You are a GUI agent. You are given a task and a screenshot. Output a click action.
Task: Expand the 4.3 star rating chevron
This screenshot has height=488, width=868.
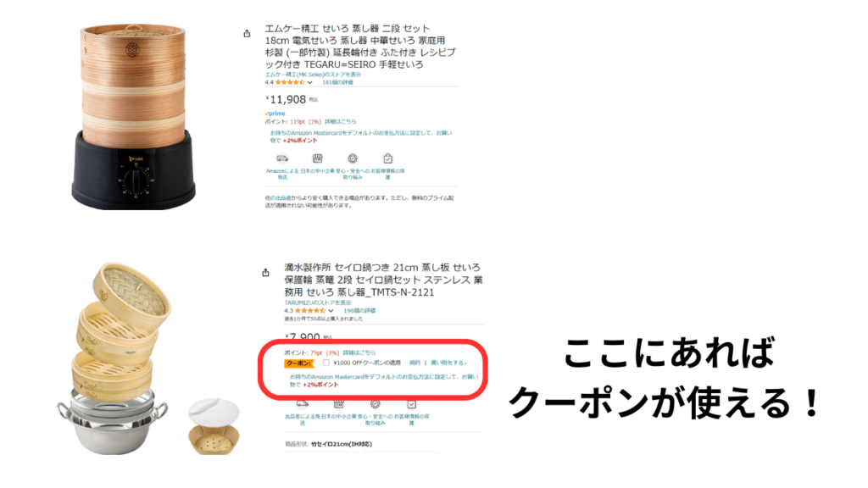coord(331,311)
